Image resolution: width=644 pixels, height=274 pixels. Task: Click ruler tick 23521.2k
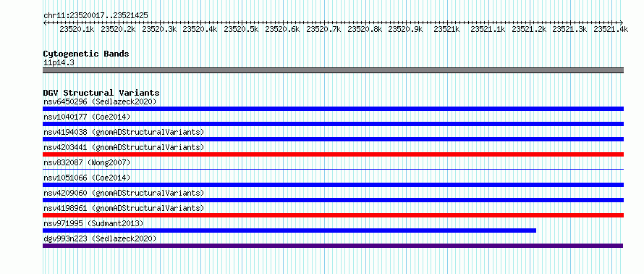pyautogui.click(x=530, y=29)
